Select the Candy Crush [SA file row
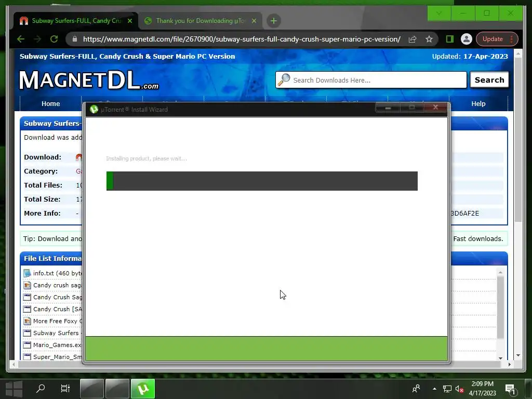Screen dimensions: 532x399 pos(52,309)
